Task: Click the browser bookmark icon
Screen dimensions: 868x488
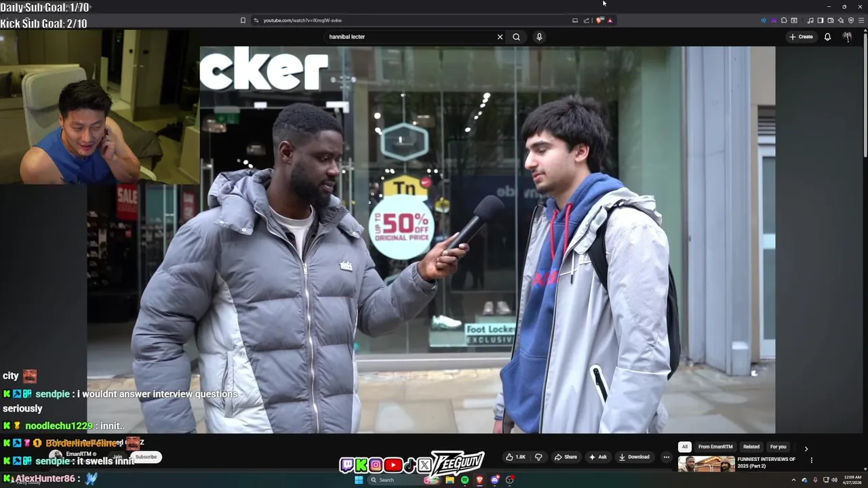Action: (x=243, y=20)
